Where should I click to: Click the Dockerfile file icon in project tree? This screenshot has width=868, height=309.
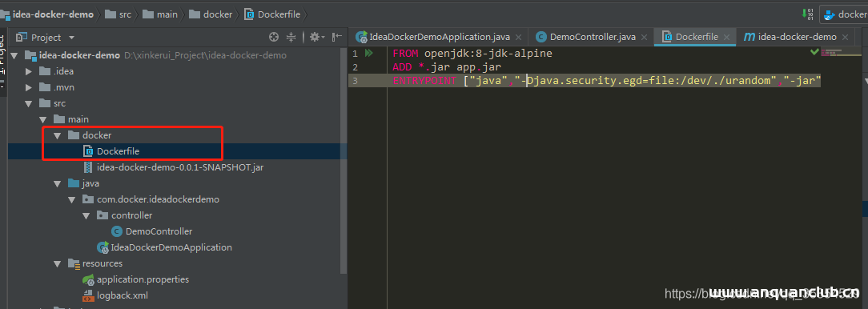[x=88, y=150]
